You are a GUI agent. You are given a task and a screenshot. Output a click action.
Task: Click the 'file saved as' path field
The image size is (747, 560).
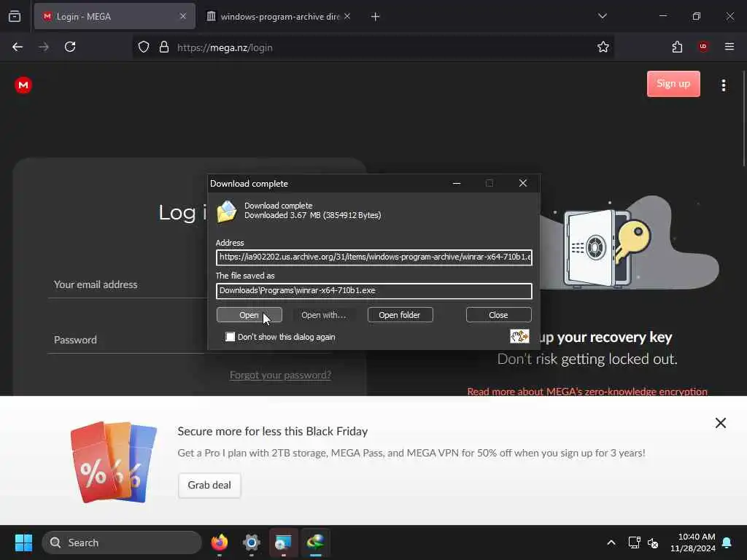click(374, 291)
